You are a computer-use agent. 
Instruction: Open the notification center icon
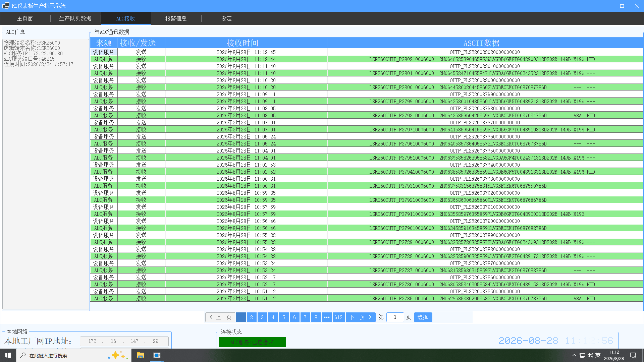[x=633, y=355]
